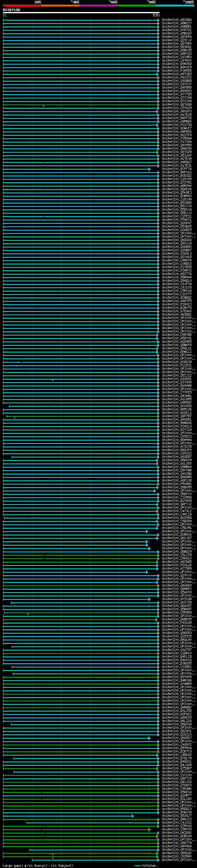Select the UniRef100_P21531 label
This screenshot has width=197, height=868.
177,365
